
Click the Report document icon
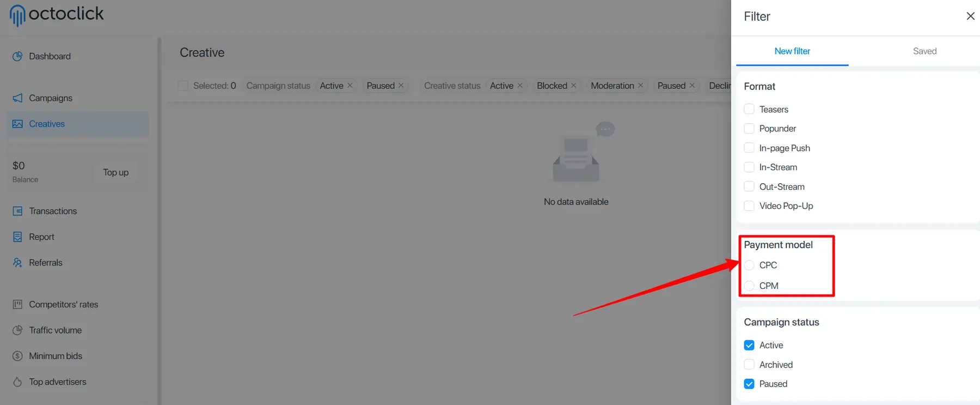(x=17, y=237)
